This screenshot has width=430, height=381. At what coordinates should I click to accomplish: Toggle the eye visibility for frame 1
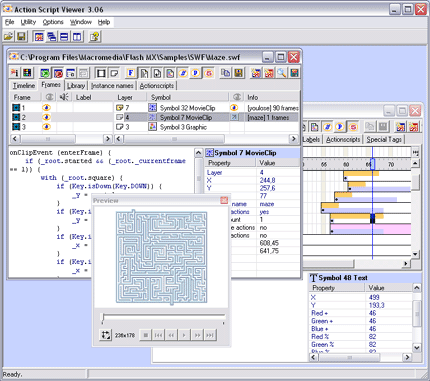(x=46, y=108)
